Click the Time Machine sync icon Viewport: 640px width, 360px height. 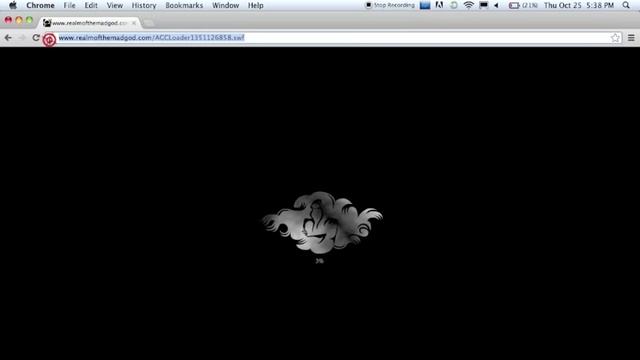(453, 5)
